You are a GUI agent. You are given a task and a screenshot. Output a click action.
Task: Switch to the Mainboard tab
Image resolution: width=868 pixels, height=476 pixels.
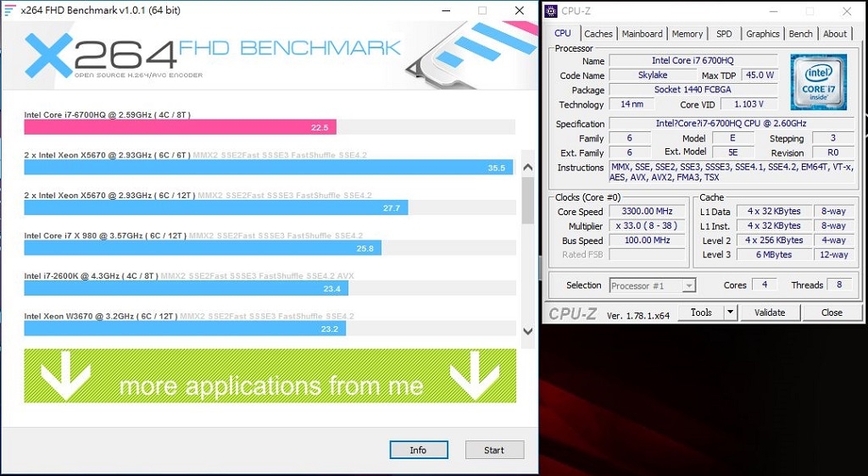click(x=642, y=34)
